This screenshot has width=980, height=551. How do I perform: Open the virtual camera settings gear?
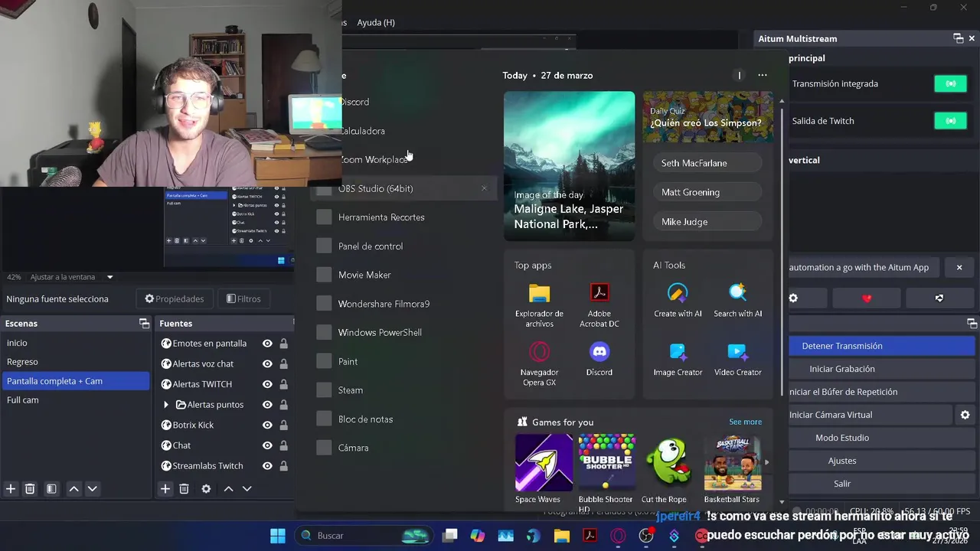point(965,415)
